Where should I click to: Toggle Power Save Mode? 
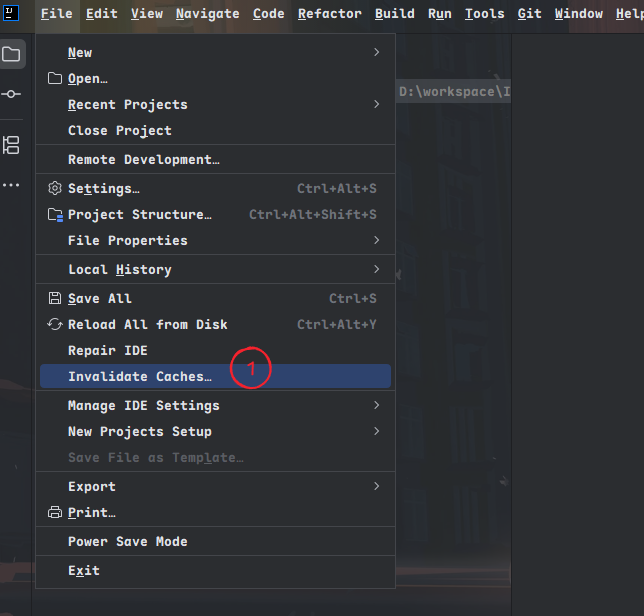point(127,541)
